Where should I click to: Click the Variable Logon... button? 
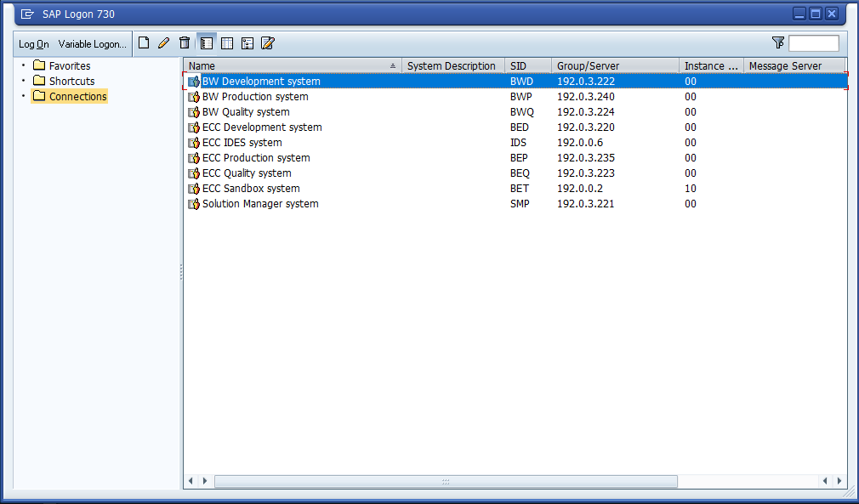93,44
